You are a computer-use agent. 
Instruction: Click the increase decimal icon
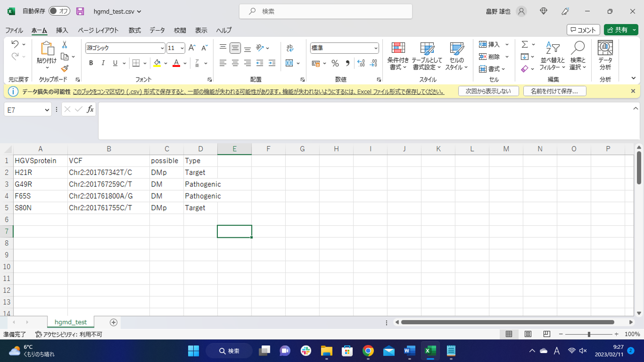coord(361,63)
